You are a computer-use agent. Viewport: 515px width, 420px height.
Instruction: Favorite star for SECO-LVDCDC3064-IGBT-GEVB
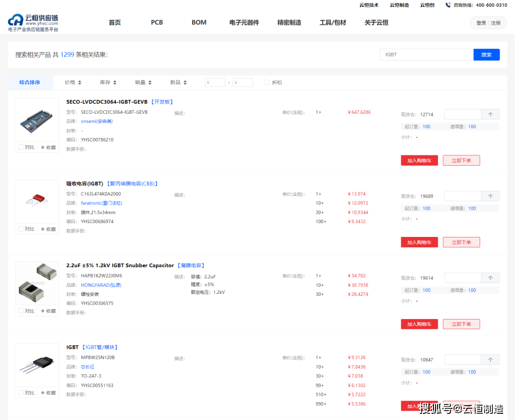click(x=43, y=148)
